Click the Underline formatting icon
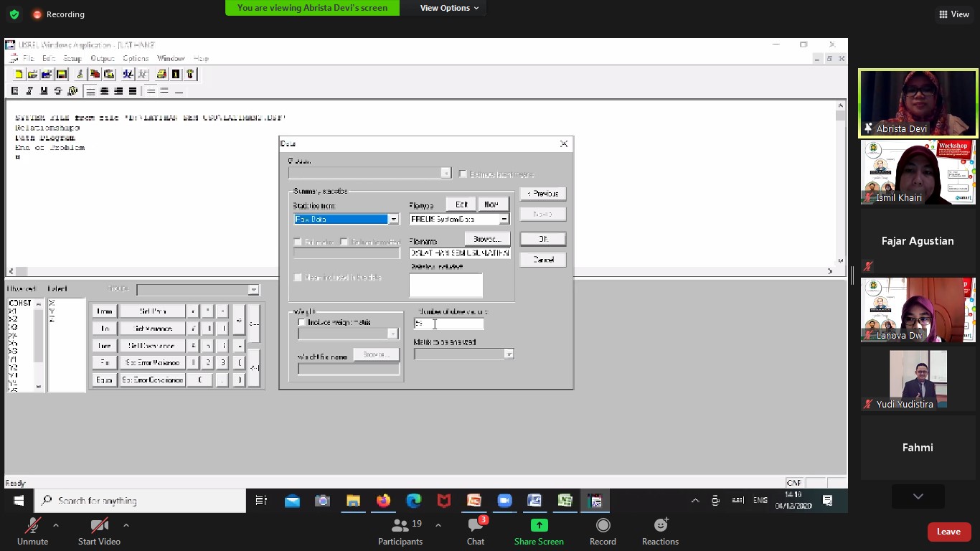The height and width of the screenshot is (551, 980). (x=44, y=91)
